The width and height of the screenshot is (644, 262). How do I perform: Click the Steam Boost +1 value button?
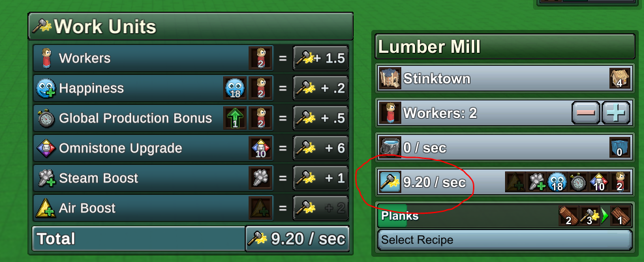pyautogui.click(x=320, y=178)
